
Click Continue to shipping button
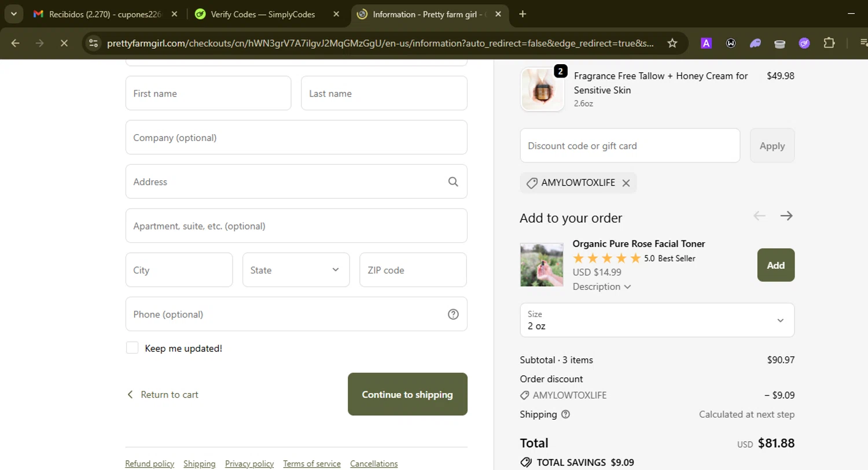tap(407, 394)
